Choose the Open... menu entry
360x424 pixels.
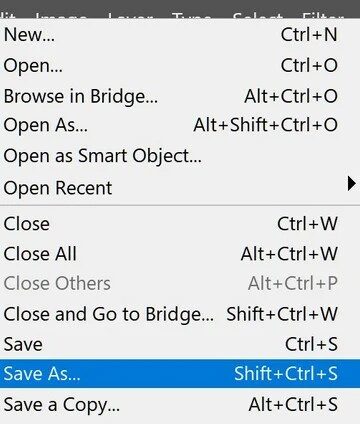(180, 65)
